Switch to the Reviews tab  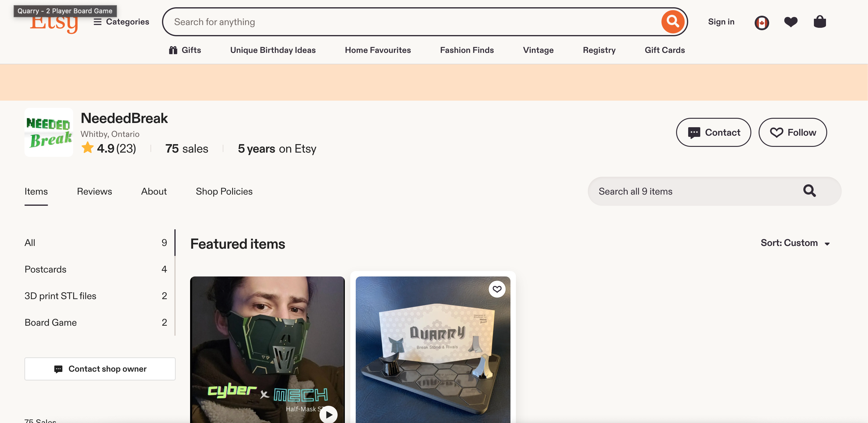point(94,191)
